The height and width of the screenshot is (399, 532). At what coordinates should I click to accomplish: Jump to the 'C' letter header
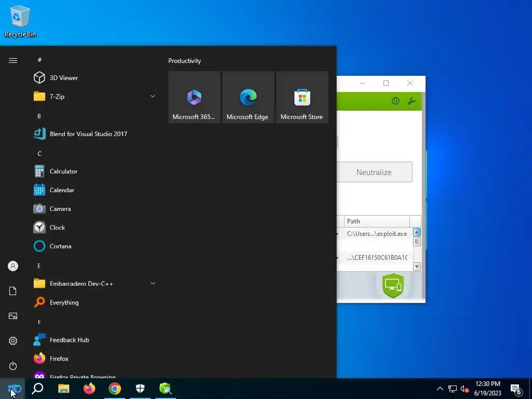39,153
